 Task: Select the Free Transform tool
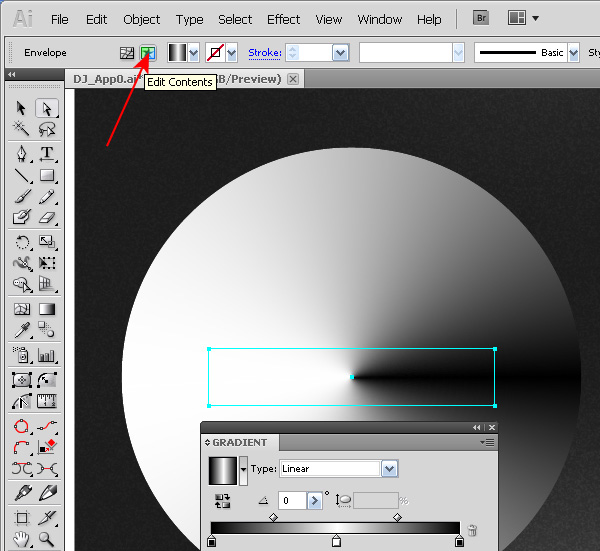(x=47, y=263)
